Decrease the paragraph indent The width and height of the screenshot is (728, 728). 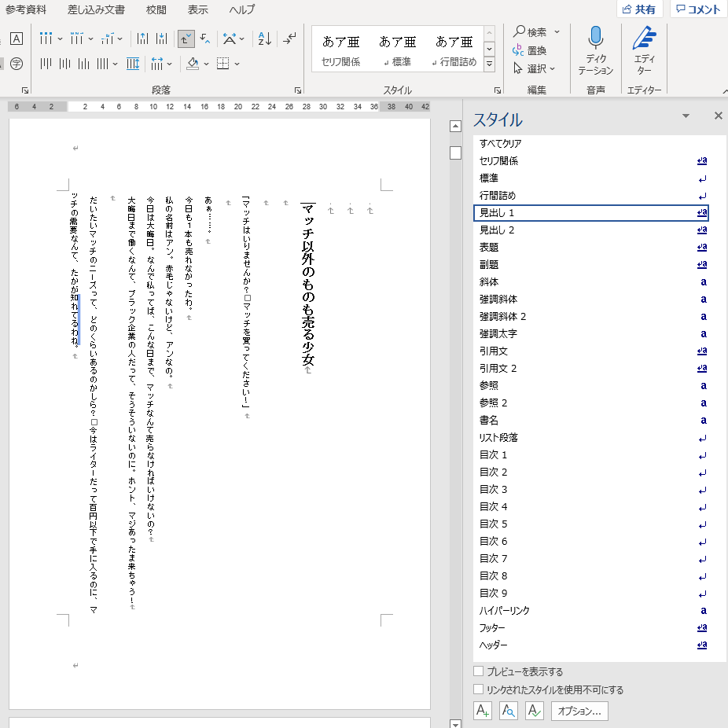point(142,39)
